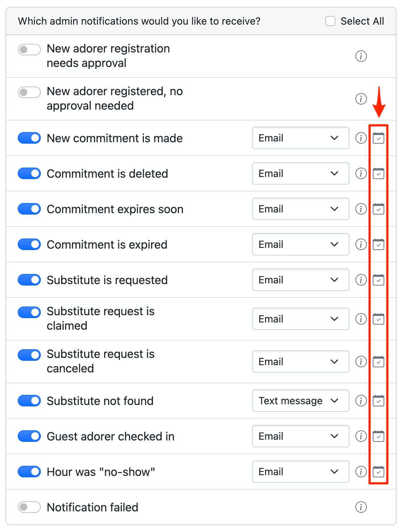Screen dimensions: 402x532
Task: Open delivery dropdown for Substitute not found
Action: [x=300, y=401]
